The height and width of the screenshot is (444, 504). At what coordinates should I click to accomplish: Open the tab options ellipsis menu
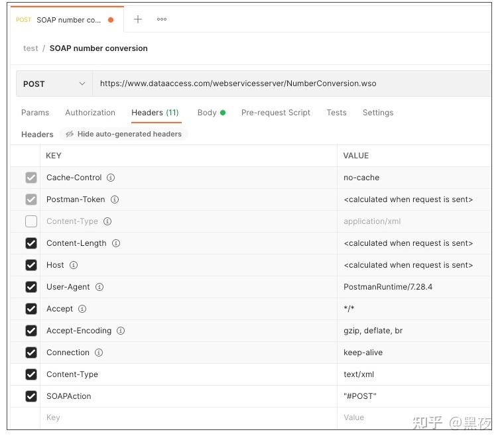pos(162,19)
